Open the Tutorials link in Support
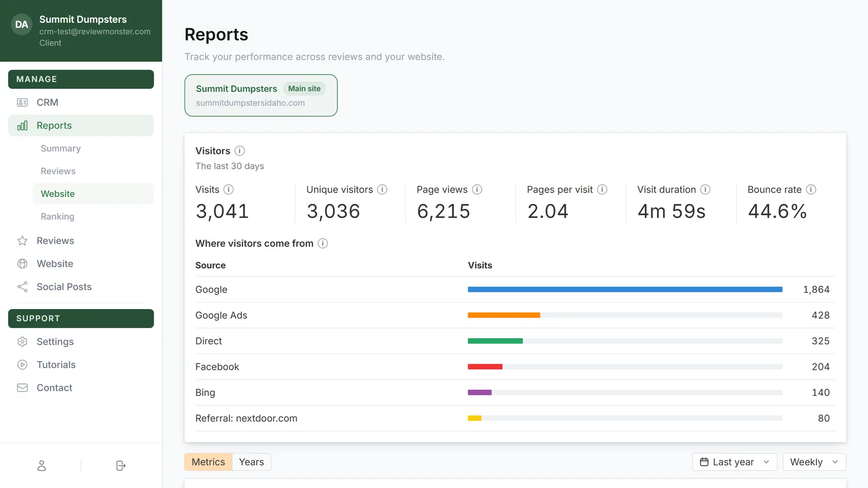Viewport: 868px width, 488px height. 56,365
